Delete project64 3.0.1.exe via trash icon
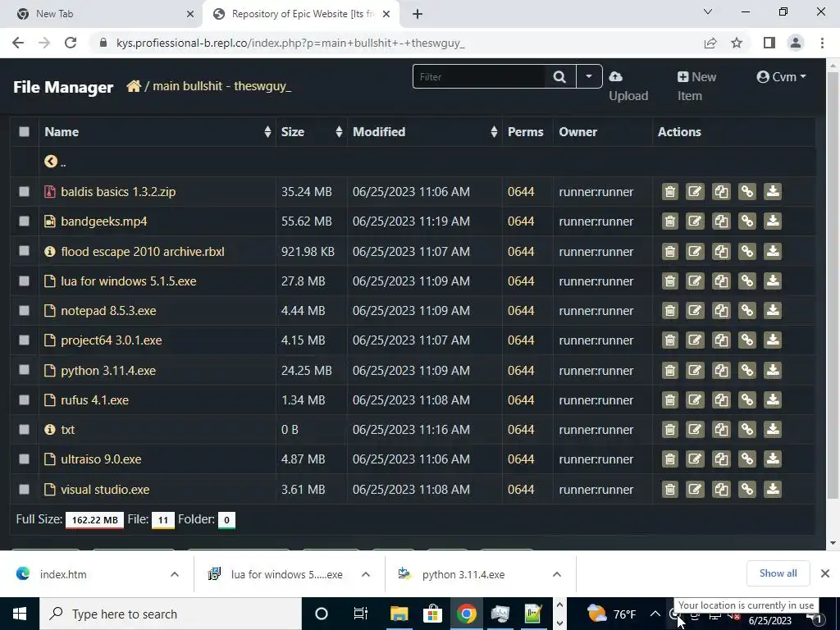This screenshot has height=630, width=840. [669, 340]
